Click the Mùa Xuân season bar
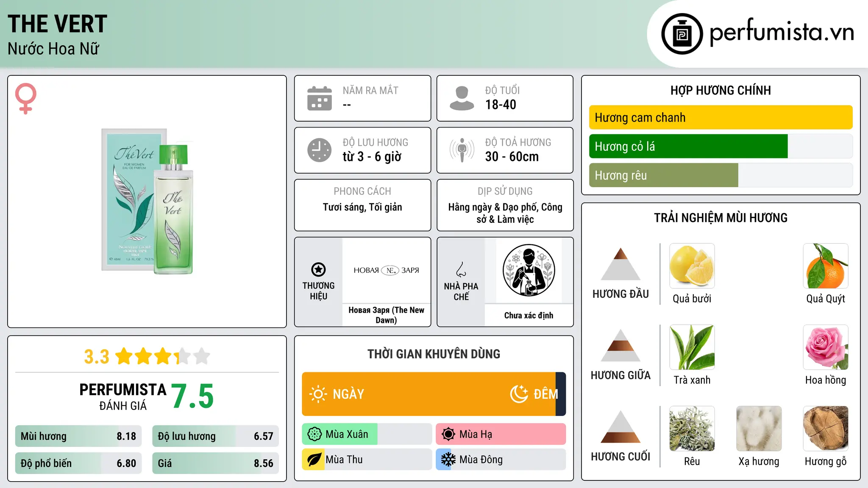The height and width of the screenshot is (488, 868). click(367, 434)
